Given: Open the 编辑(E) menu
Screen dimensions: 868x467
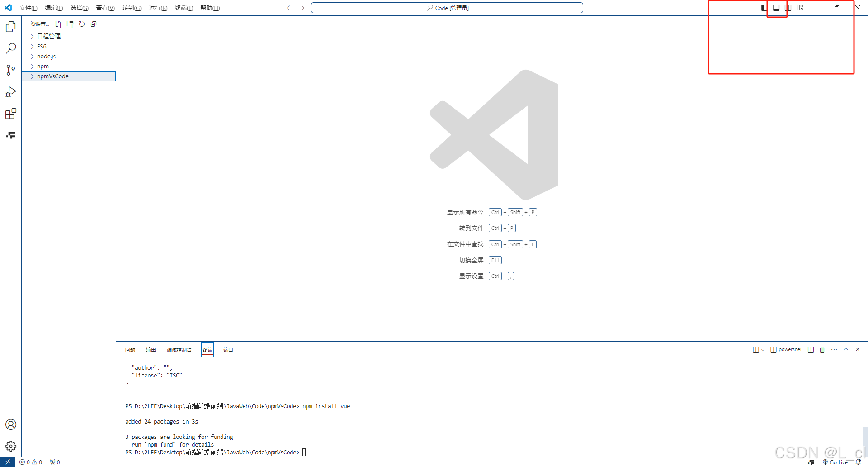Looking at the screenshot, I should pyautogui.click(x=54, y=8).
